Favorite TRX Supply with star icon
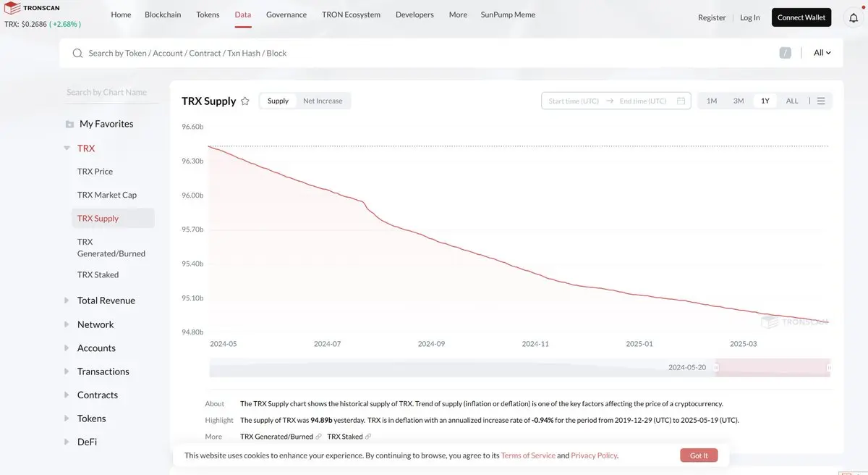This screenshot has width=868, height=475. pyautogui.click(x=245, y=101)
